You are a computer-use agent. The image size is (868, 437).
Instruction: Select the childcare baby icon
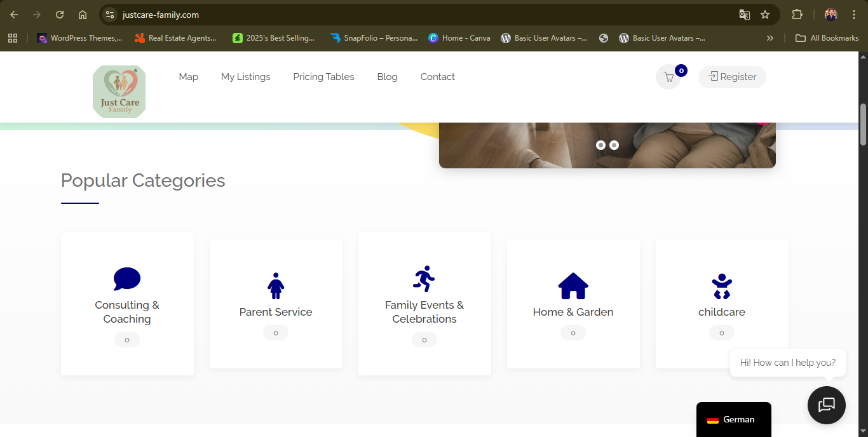(x=722, y=286)
